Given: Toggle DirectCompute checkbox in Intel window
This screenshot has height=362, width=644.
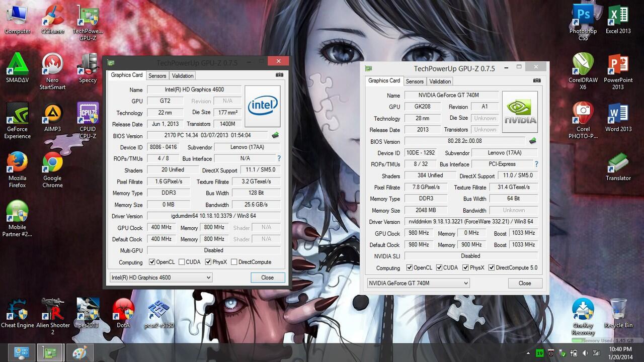Looking at the screenshot, I should (x=234, y=262).
